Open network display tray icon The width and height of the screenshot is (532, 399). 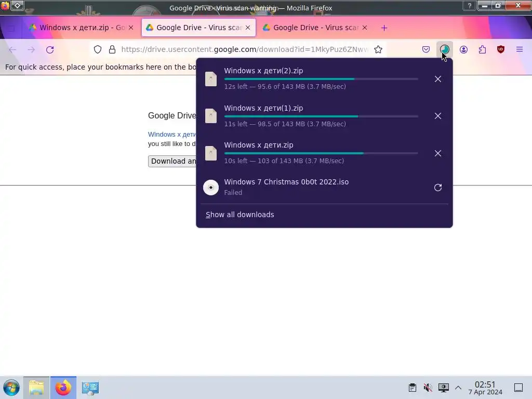444,388
